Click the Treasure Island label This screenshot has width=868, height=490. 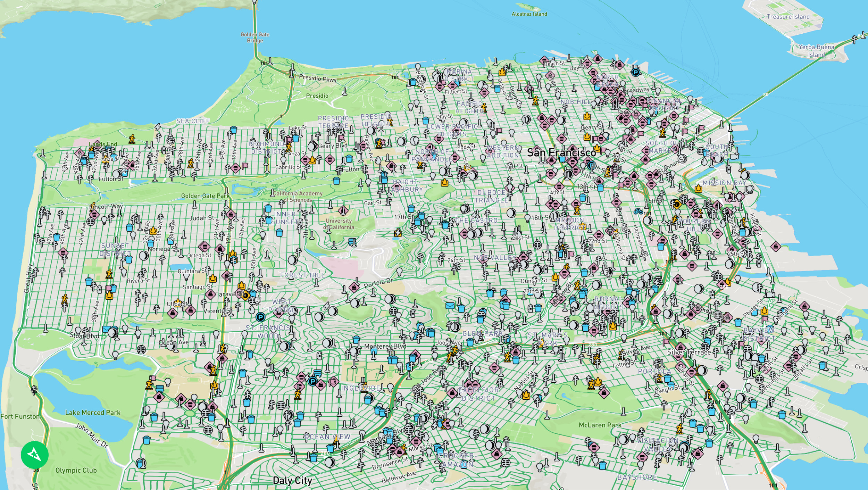click(788, 16)
